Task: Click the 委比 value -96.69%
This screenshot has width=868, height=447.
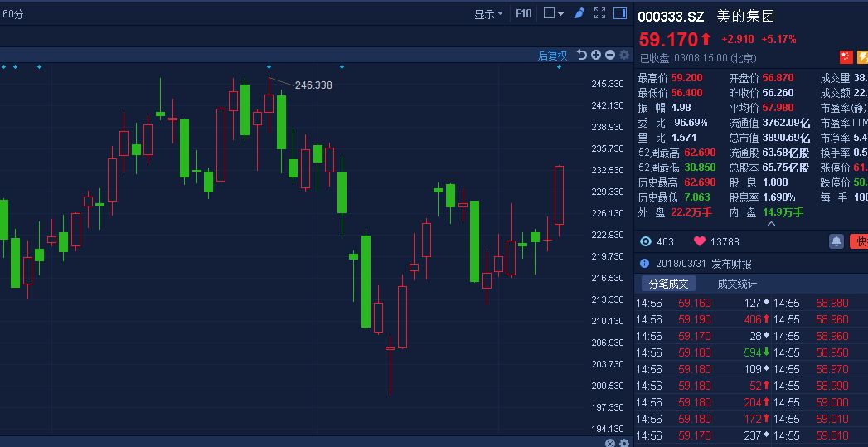Action: click(x=689, y=123)
